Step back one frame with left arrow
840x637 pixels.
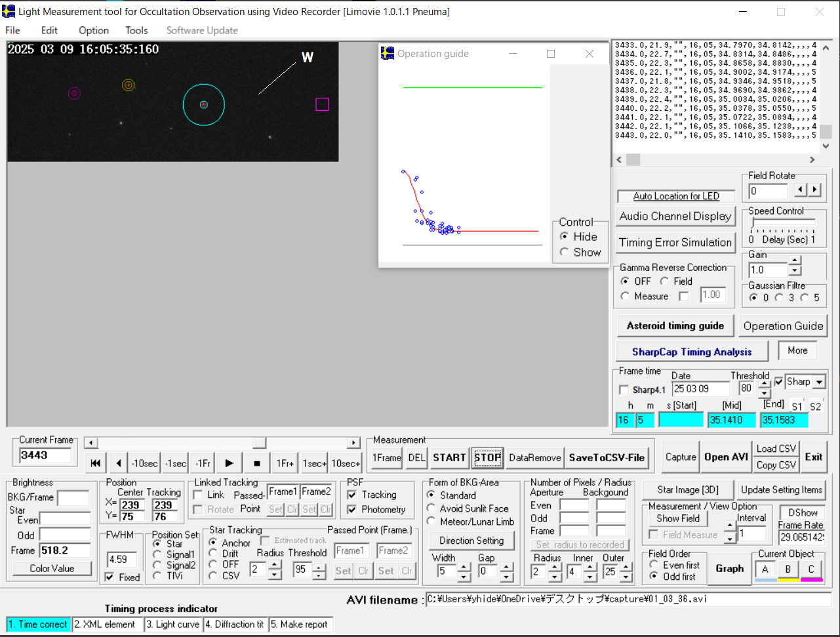click(118, 463)
